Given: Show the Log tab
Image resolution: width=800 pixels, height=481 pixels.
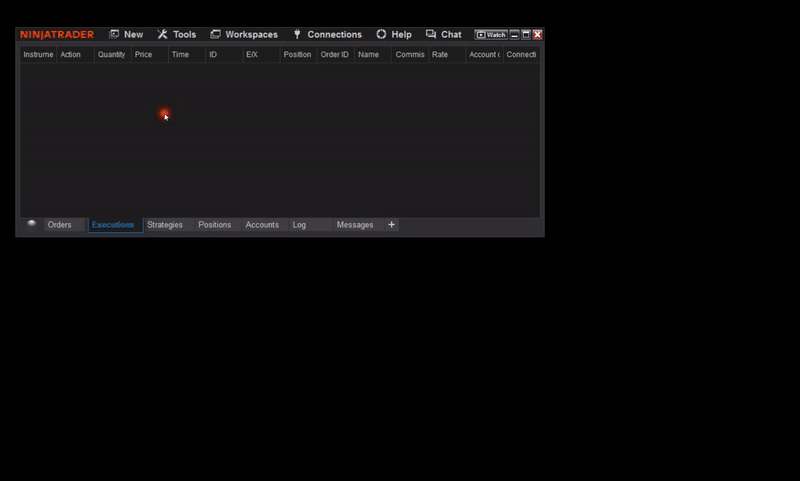Looking at the screenshot, I should pyautogui.click(x=300, y=225).
